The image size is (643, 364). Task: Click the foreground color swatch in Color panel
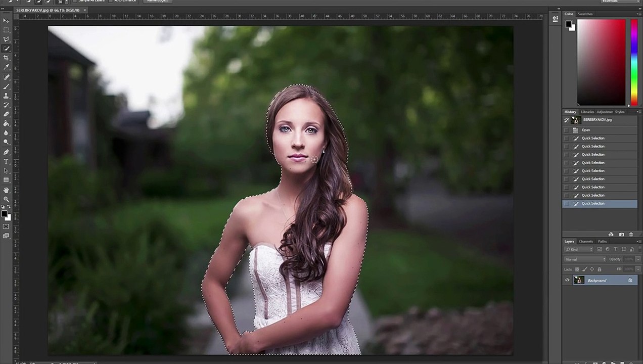pyautogui.click(x=568, y=24)
